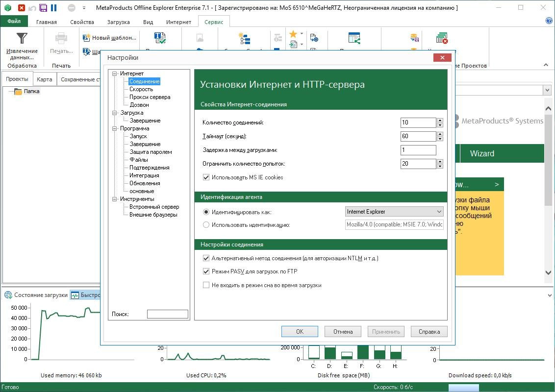The height and width of the screenshot is (392, 555).
Task: Click the import document arrow icon under the star
Action: 293,44
